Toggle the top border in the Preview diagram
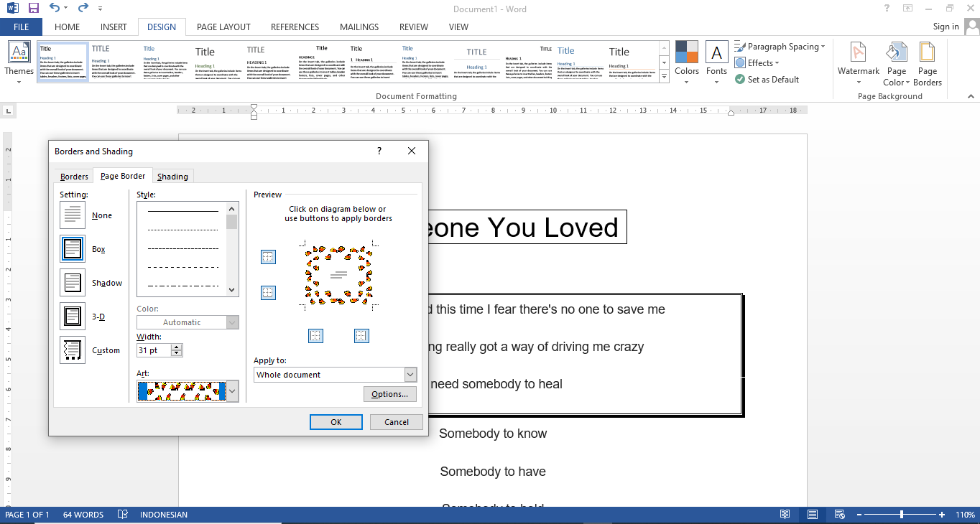 click(x=268, y=256)
